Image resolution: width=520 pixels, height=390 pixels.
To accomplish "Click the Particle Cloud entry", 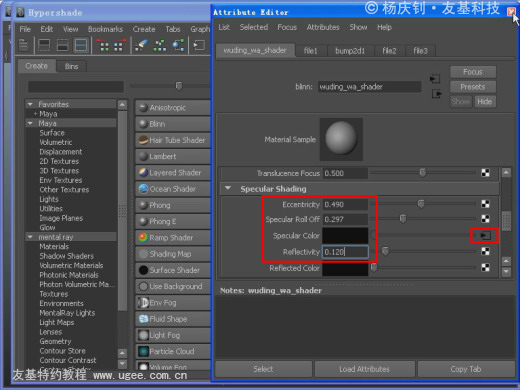I will [173, 351].
